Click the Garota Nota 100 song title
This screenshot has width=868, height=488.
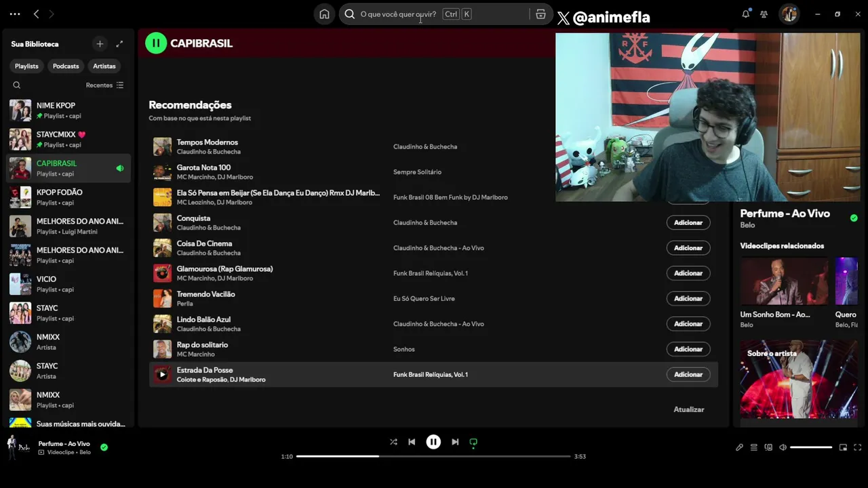click(x=203, y=167)
